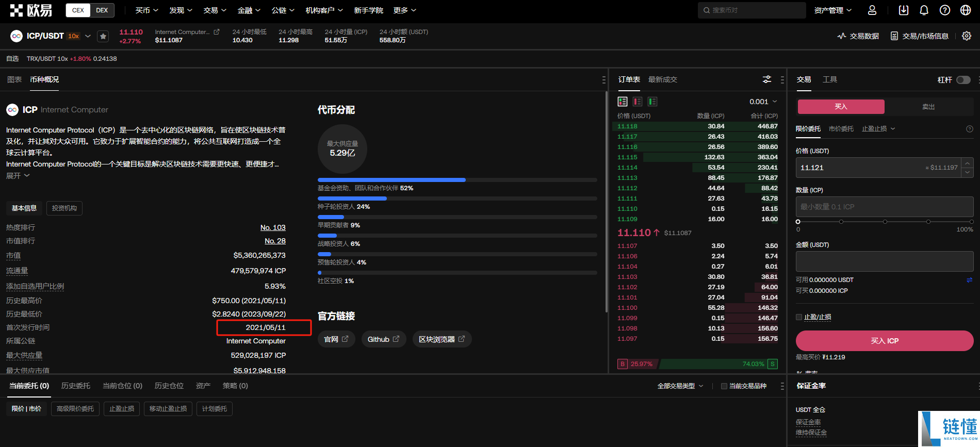Image resolution: width=980 pixels, height=447 pixels.
Task: Add ICP/USDT to favorites with star
Action: (x=103, y=36)
